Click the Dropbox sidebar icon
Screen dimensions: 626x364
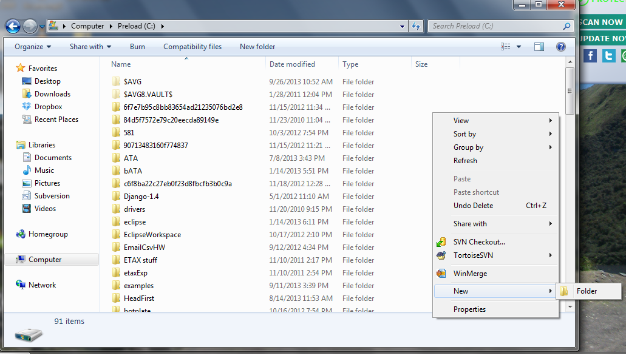[x=26, y=106]
